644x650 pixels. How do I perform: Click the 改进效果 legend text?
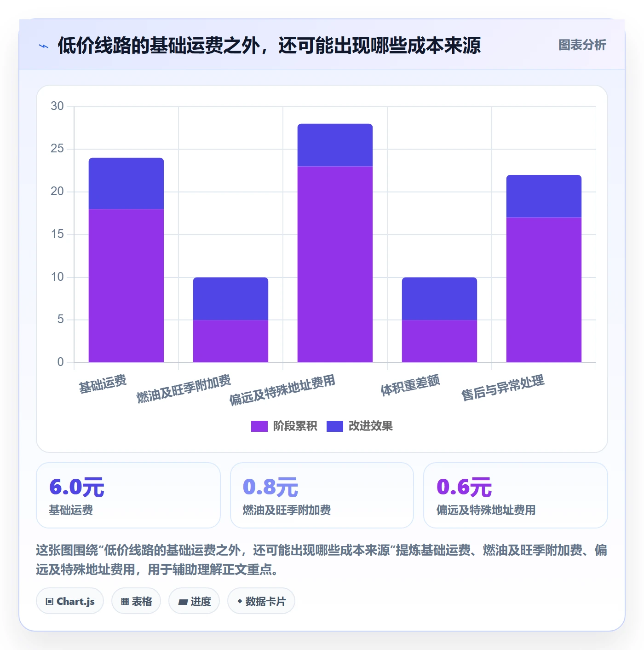370,426
